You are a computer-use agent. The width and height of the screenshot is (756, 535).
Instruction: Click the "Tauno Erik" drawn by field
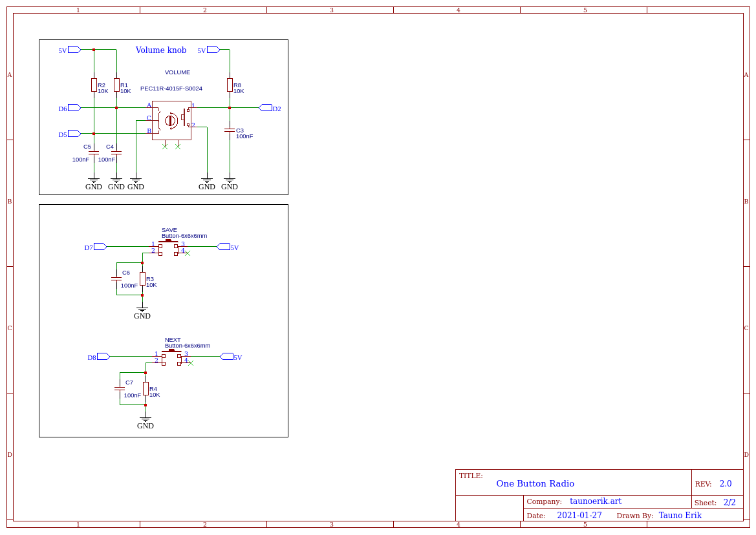[680, 516]
